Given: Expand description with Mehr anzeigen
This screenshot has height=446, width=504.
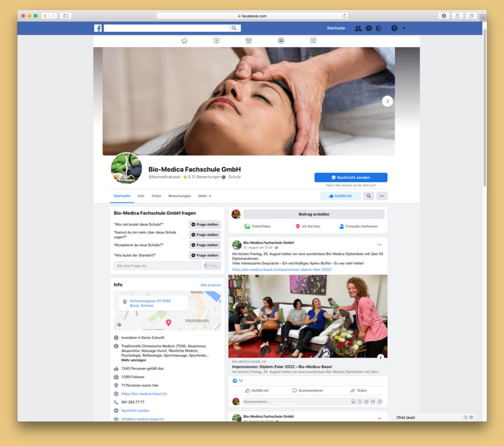Looking at the screenshot, I should (134, 360).
